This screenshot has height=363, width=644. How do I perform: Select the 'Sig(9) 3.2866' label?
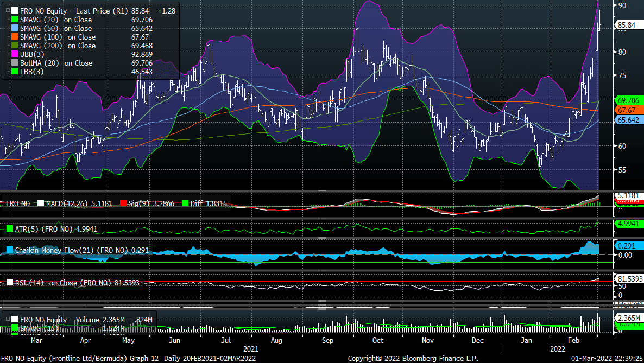tap(151, 203)
